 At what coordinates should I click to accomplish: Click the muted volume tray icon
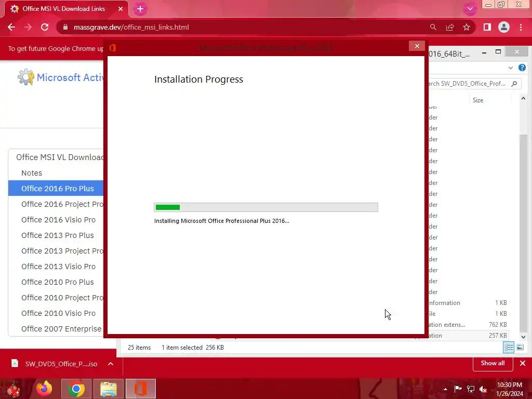pos(483,389)
